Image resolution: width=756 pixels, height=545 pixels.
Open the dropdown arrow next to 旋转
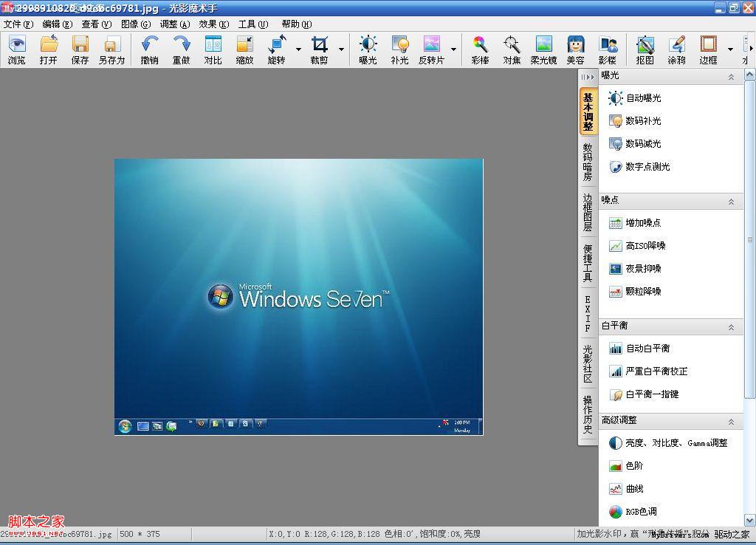click(x=298, y=49)
